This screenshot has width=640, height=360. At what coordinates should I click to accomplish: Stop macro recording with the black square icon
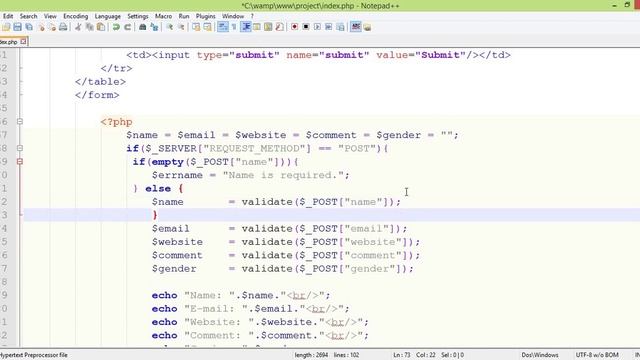point(306,27)
